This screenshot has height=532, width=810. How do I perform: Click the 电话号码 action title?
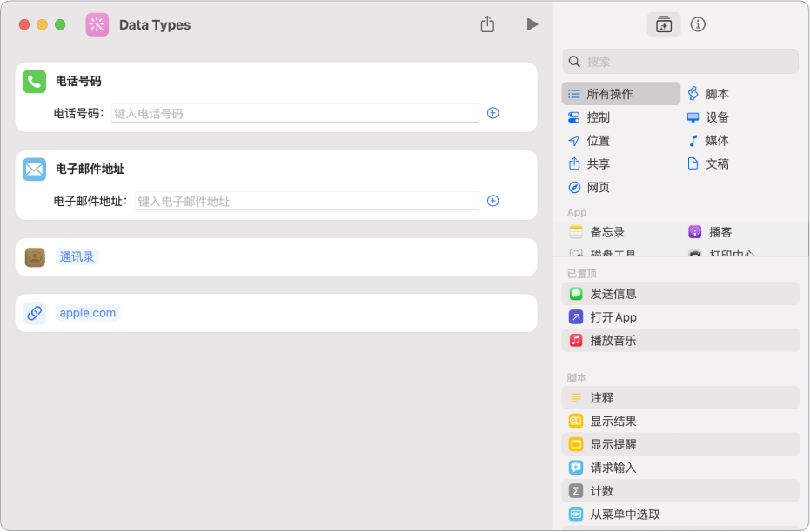point(78,81)
